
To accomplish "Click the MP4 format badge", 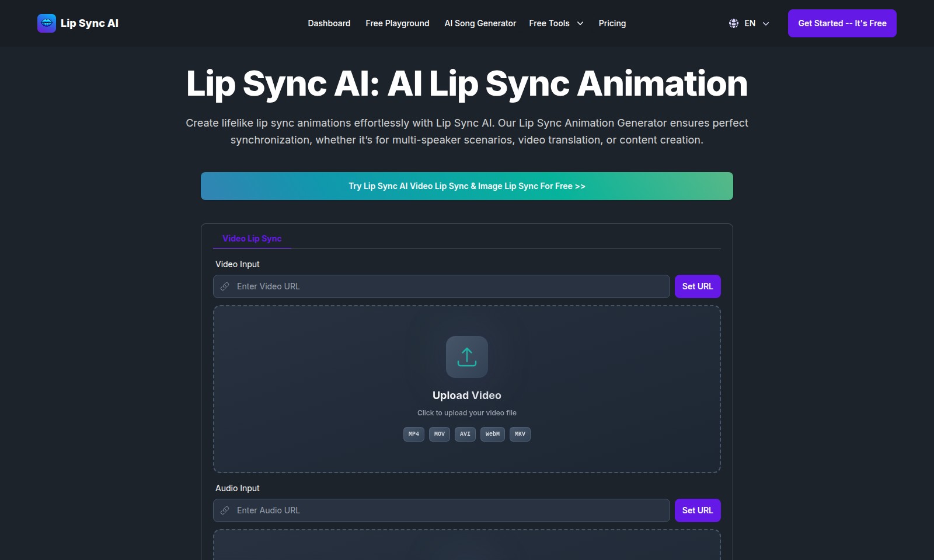I will click(x=414, y=434).
